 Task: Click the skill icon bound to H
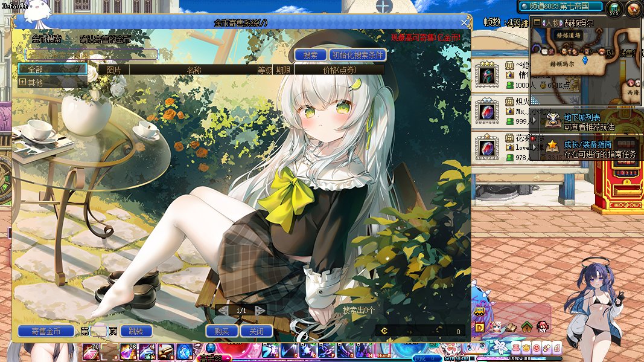pyautogui.click(x=365, y=351)
